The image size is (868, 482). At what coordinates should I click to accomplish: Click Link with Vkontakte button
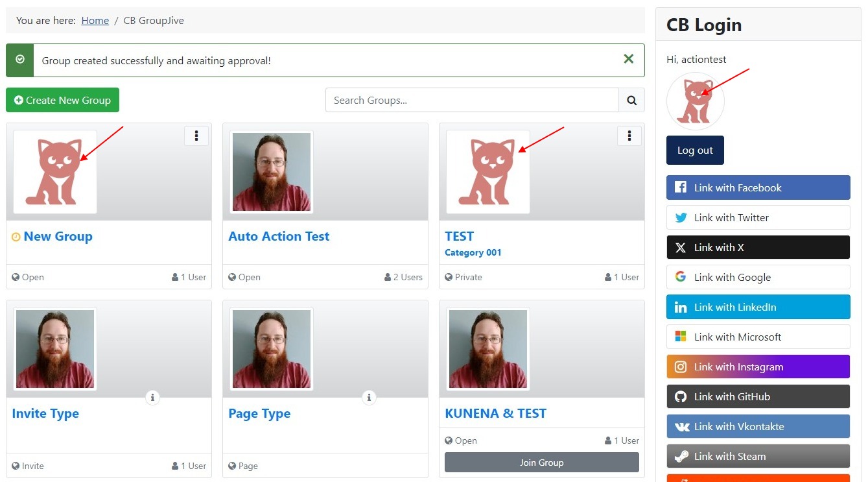[758, 426]
